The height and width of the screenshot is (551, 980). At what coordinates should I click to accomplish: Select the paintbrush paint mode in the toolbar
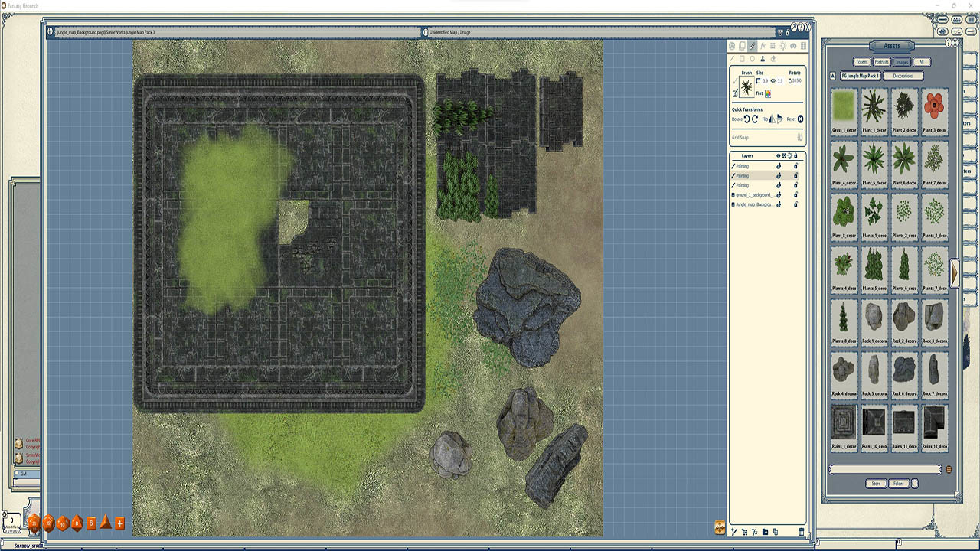[x=752, y=46]
